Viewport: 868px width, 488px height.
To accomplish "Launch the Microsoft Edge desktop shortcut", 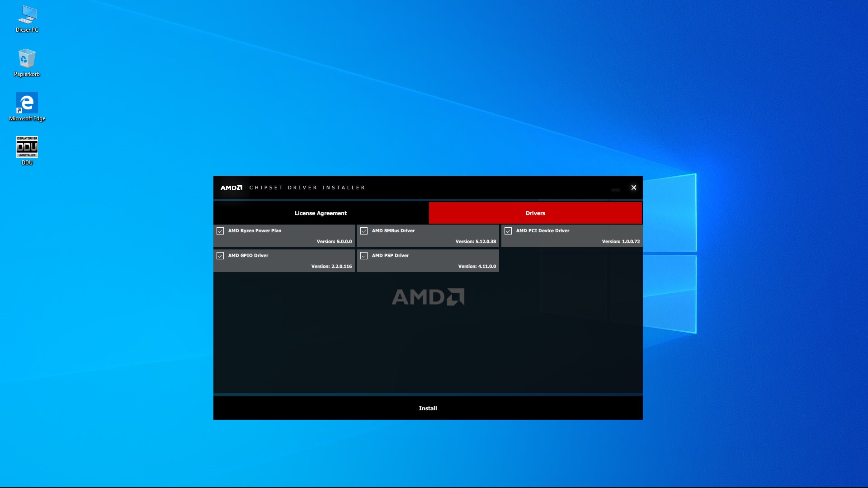I will click(x=27, y=103).
